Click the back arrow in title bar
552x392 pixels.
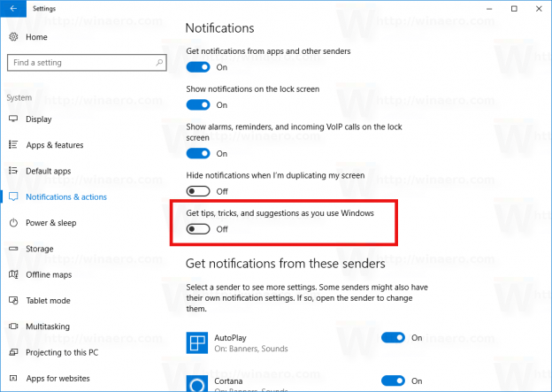(x=13, y=9)
